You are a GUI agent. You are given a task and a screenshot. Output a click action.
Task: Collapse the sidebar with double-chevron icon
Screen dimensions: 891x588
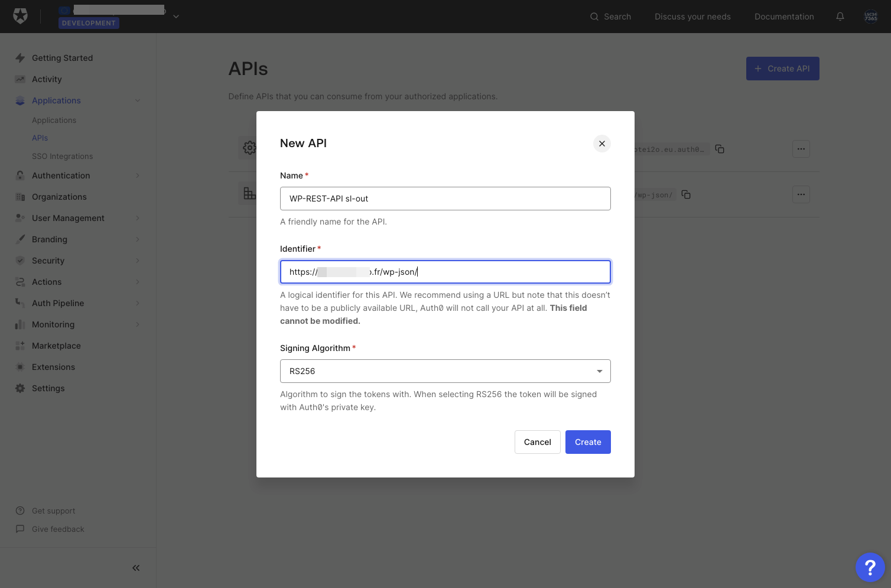136,568
